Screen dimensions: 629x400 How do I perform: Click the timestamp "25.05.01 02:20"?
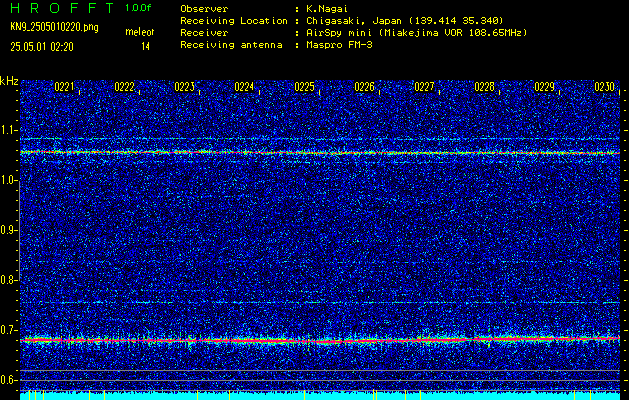pos(42,47)
